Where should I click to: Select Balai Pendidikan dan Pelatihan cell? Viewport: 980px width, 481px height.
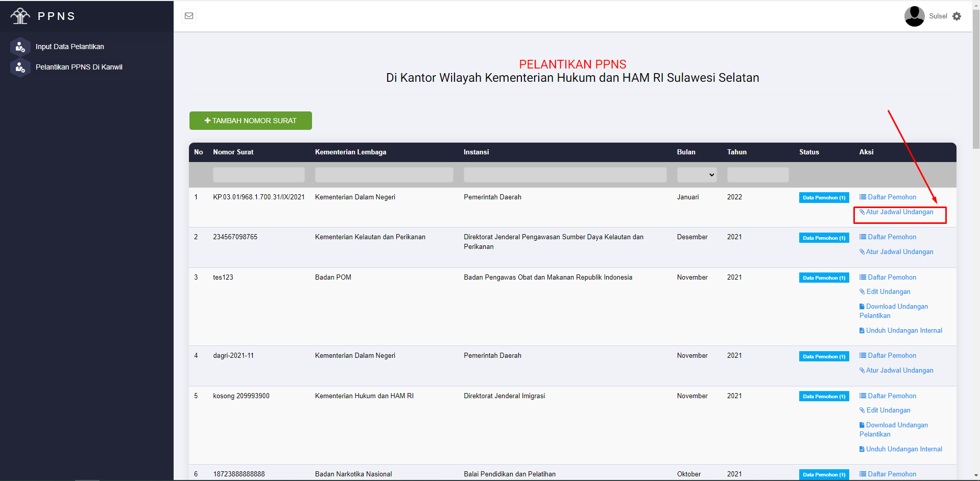click(x=510, y=474)
